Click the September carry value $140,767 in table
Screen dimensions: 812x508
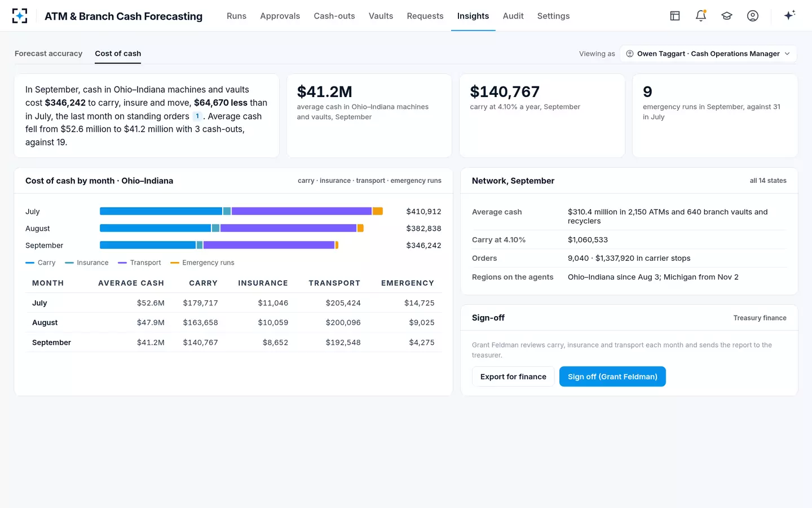[x=200, y=343]
